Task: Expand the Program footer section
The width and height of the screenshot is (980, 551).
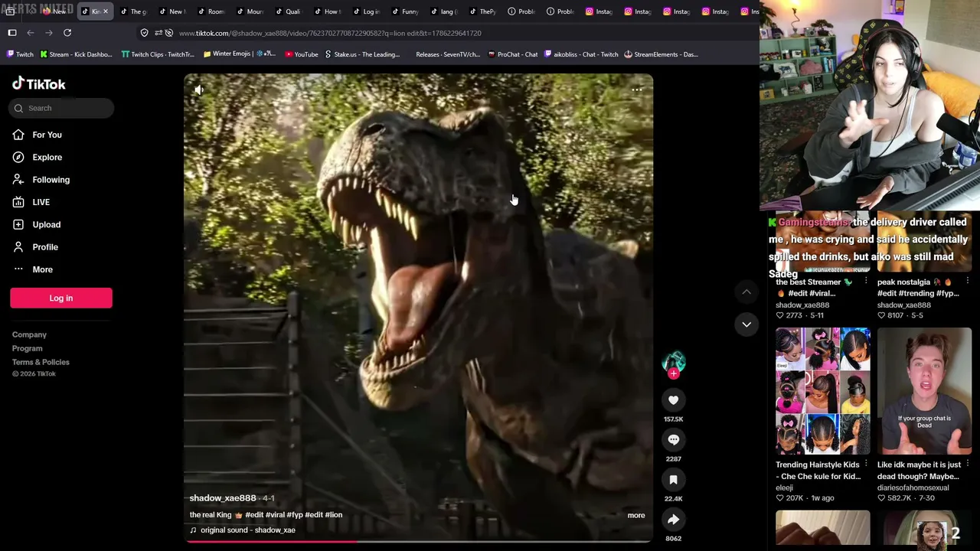Action: (27, 348)
